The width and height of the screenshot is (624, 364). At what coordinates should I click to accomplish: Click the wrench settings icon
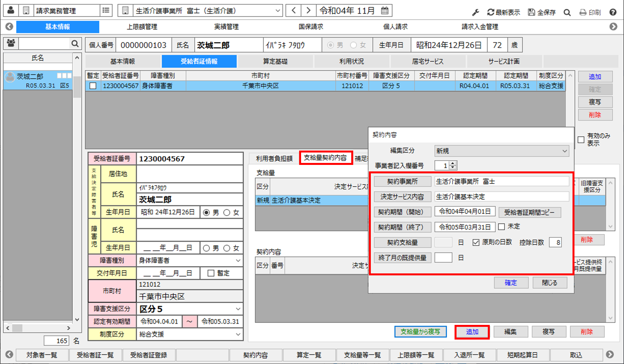(475, 12)
